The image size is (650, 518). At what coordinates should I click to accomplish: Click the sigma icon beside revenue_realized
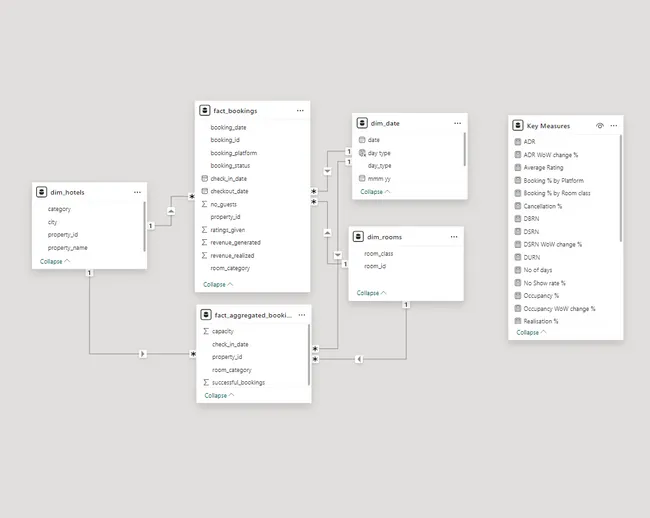coord(204,256)
